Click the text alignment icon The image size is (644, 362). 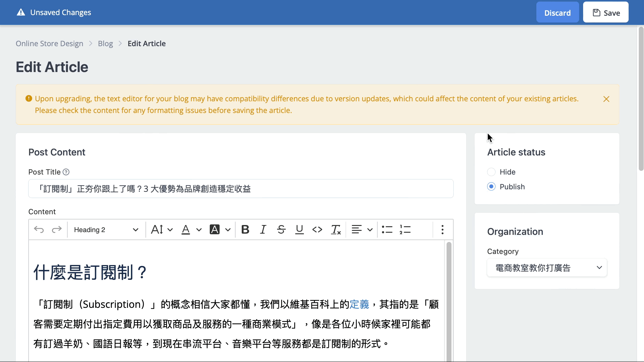pyautogui.click(x=356, y=230)
